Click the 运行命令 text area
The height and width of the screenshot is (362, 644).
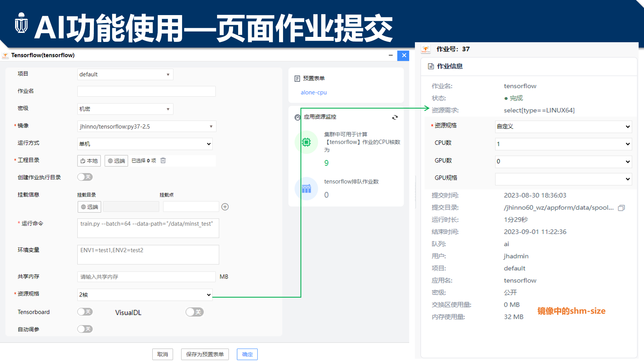click(x=148, y=228)
